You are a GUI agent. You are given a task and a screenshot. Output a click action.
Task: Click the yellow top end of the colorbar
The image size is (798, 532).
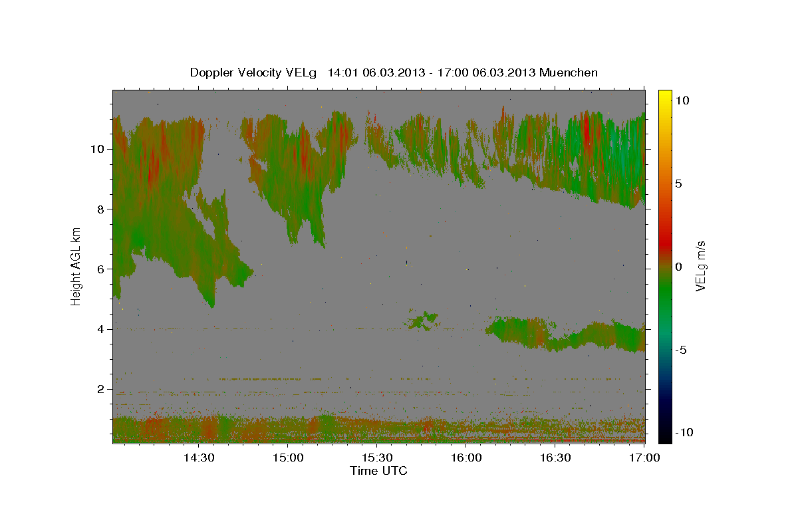[x=664, y=94]
